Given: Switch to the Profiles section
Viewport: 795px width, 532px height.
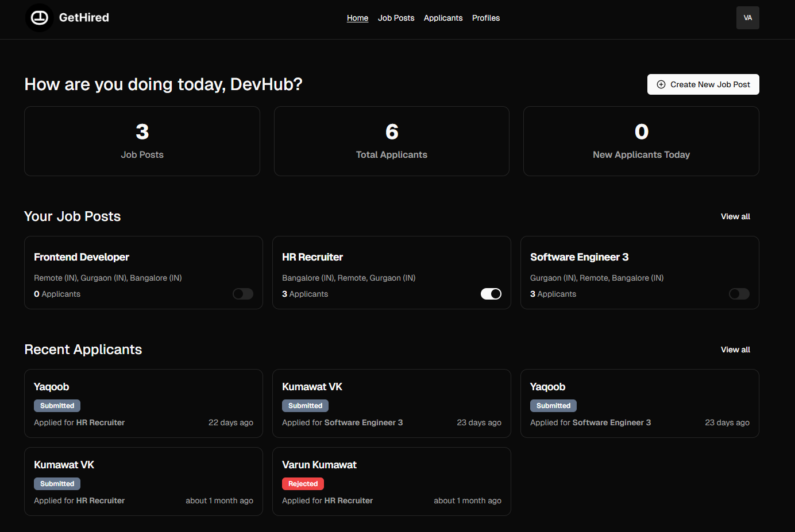Looking at the screenshot, I should point(485,18).
